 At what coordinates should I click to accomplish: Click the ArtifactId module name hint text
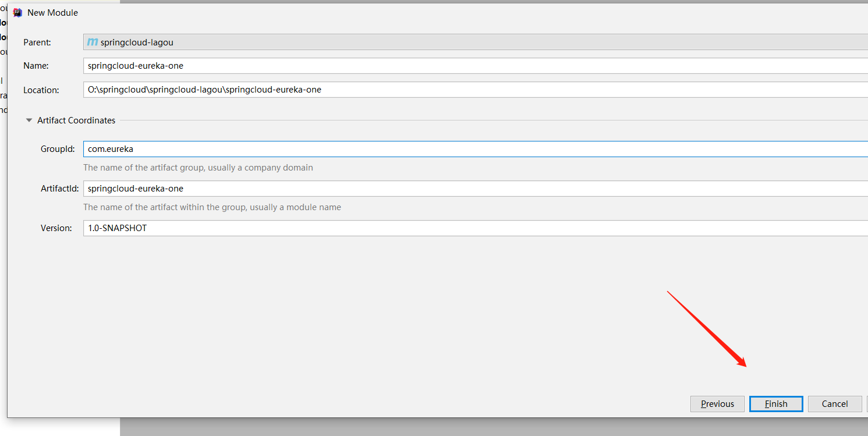[212, 207]
